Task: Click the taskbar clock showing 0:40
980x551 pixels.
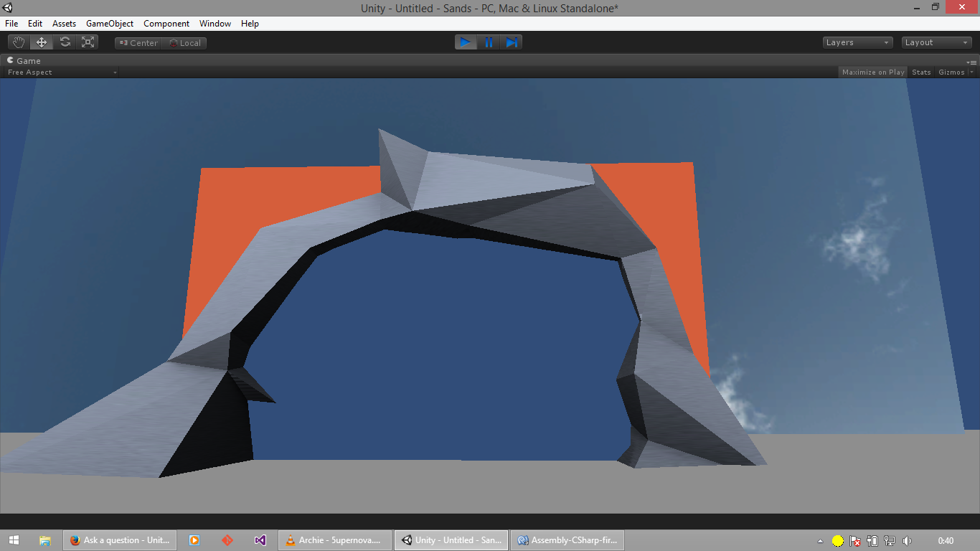Action: coord(946,541)
